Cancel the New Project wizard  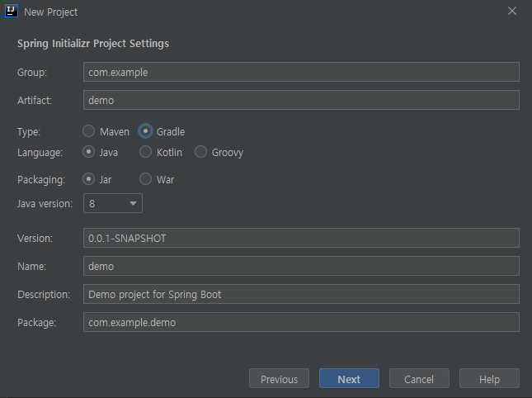[x=419, y=379]
